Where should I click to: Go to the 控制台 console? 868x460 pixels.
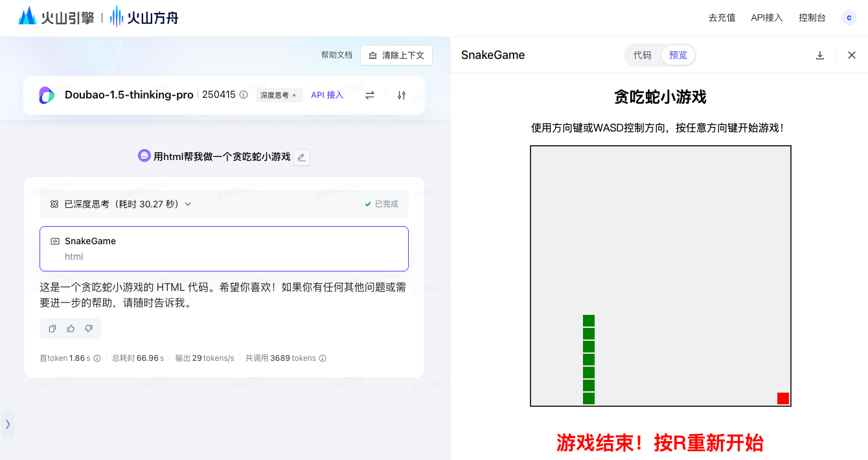click(812, 17)
